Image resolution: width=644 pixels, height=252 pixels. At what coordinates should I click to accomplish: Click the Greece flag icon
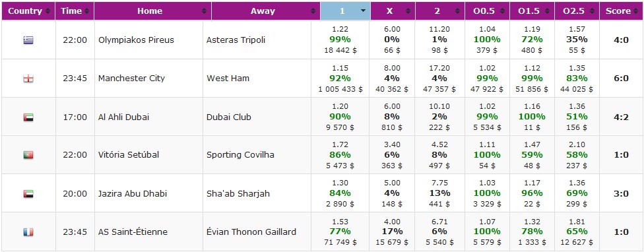click(x=28, y=40)
